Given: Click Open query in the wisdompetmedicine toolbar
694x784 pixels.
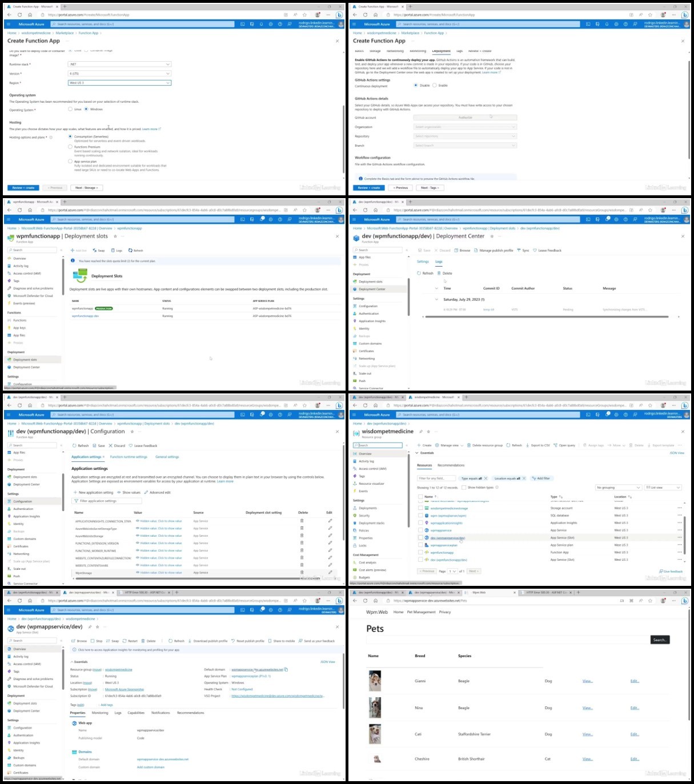Looking at the screenshot, I should [x=565, y=445].
